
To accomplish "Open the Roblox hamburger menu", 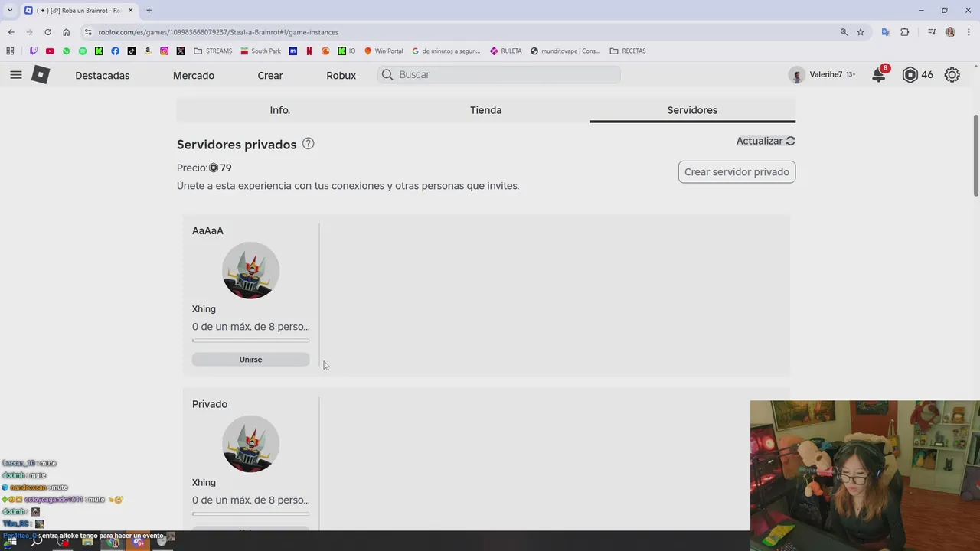I will point(16,75).
